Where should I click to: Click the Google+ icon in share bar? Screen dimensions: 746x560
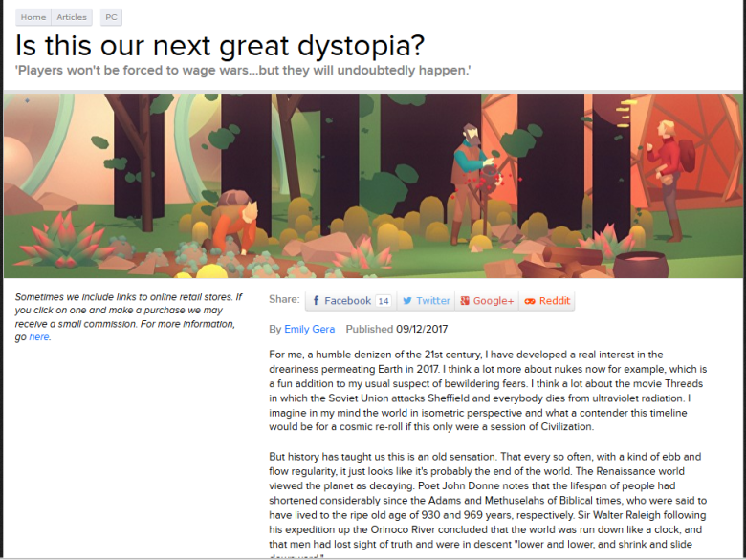465,301
